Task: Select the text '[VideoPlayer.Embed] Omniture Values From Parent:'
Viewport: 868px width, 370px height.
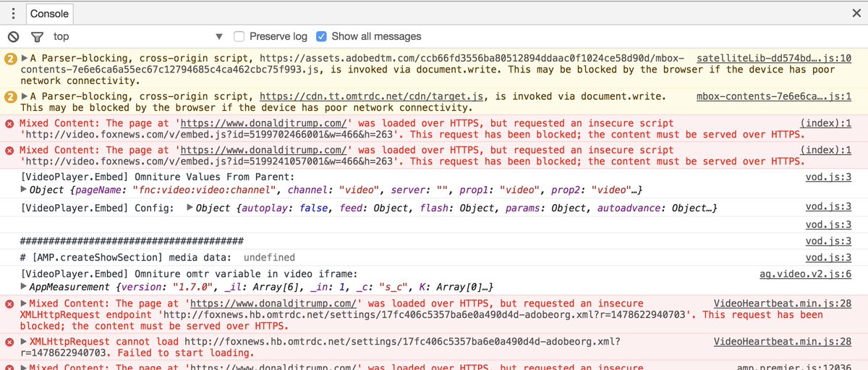Action: [158, 177]
